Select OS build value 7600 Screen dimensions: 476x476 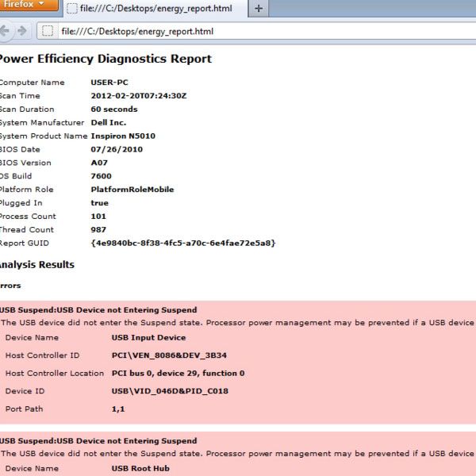[101, 176]
